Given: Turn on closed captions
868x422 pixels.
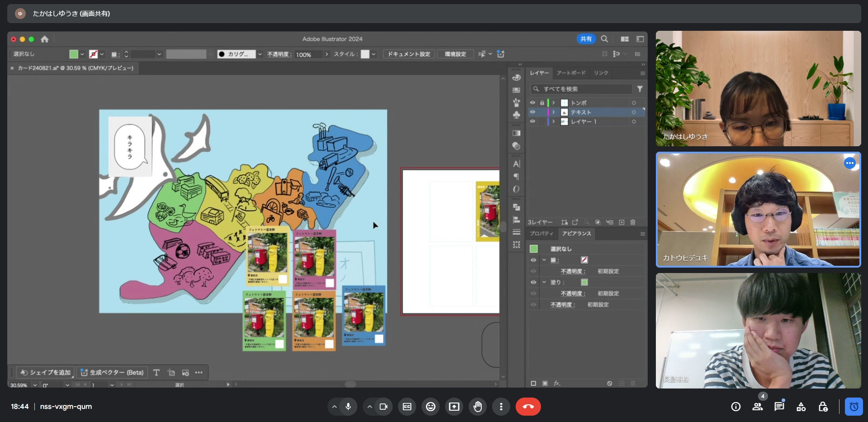Looking at the screenshot, I should [x=407, y=407].
